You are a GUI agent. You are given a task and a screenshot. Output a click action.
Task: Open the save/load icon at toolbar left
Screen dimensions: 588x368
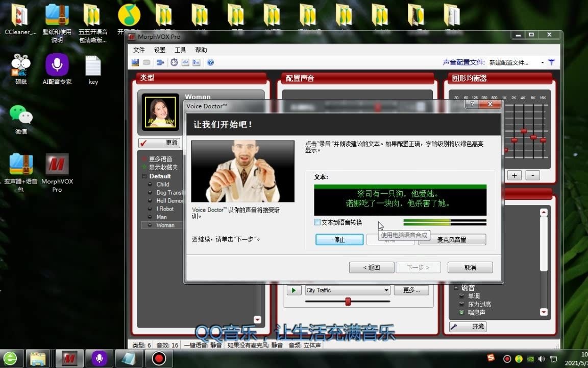pos(135,62)
